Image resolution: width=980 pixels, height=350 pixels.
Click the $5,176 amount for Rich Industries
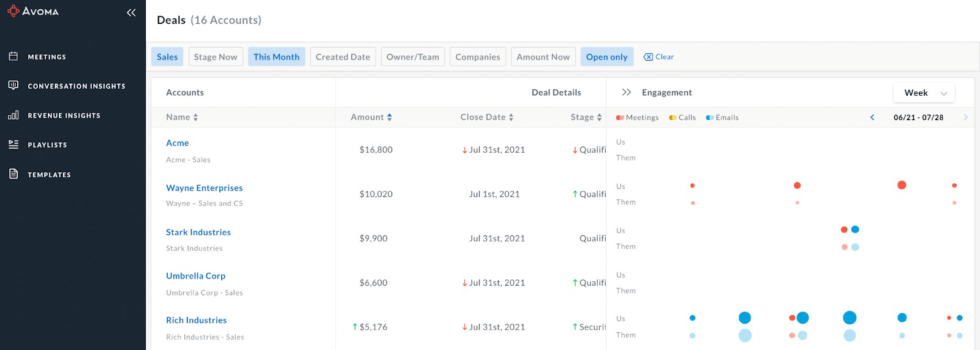pos(374,327)
